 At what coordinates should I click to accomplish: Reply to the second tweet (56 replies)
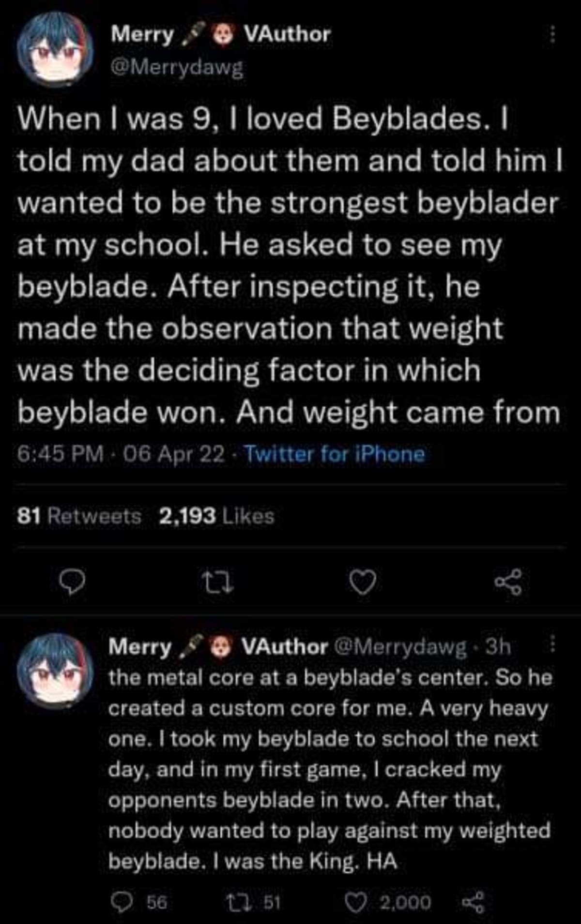tap(119, 902)
